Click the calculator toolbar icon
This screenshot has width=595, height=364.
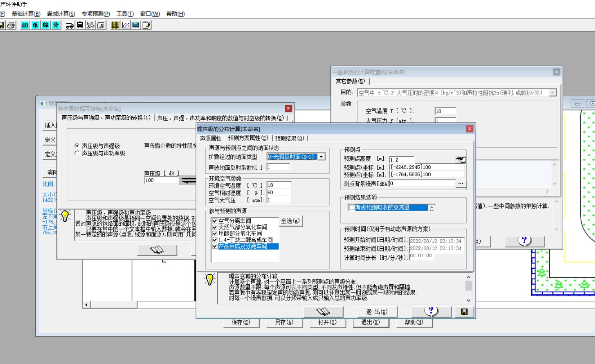(x=136, y=25)
